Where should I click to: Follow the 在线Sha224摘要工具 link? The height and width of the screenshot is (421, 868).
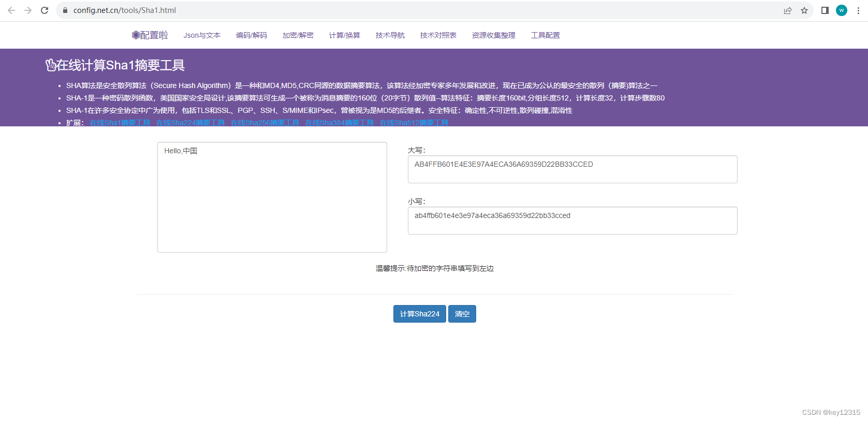click(x=190, y=123)
